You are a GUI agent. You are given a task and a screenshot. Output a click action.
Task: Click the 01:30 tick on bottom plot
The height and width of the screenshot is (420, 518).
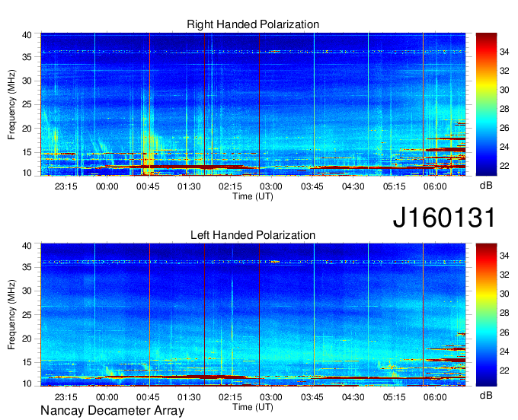pos(189,397)
